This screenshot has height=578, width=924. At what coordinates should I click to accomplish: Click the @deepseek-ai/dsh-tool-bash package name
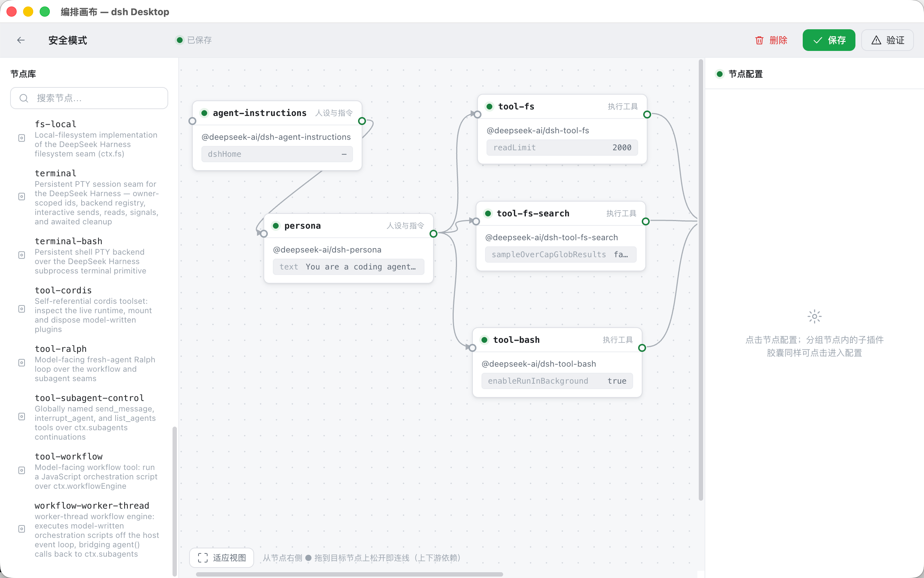(539, 364)
